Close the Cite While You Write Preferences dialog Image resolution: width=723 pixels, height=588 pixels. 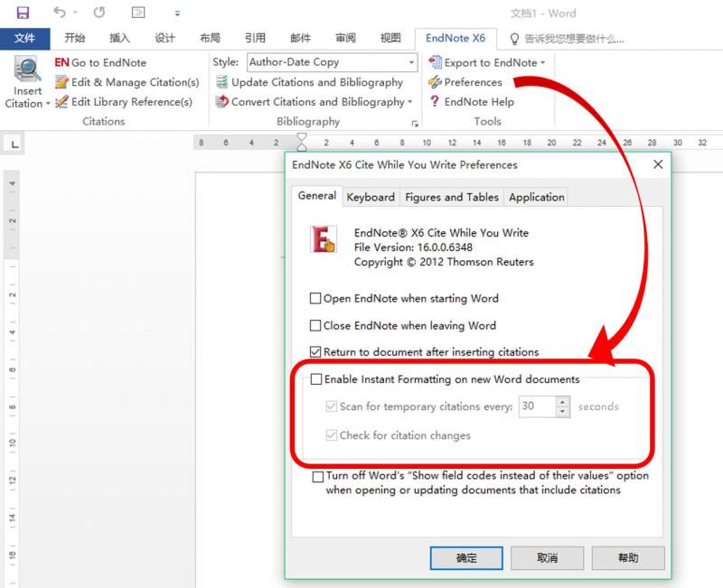(658, 164)
